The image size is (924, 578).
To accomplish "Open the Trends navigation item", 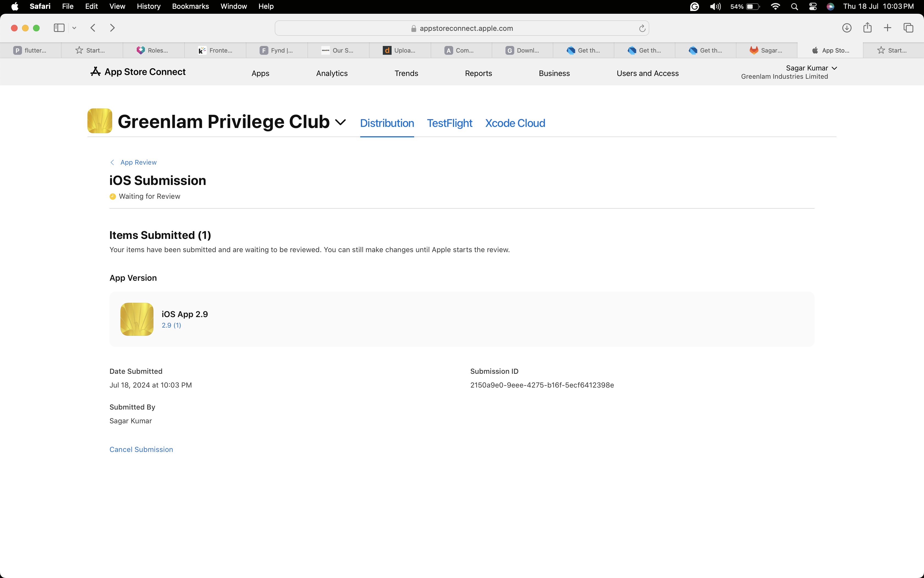I will pos(406,73).
